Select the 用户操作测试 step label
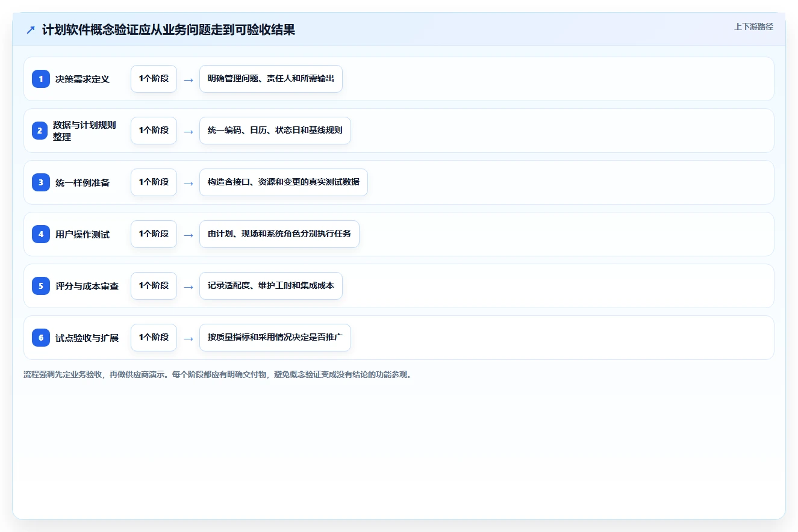 tap(83, 234)
